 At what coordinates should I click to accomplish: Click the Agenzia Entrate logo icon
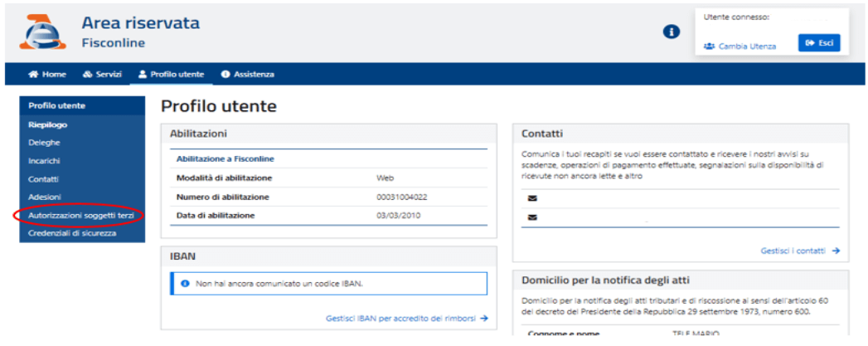point(42,32)
